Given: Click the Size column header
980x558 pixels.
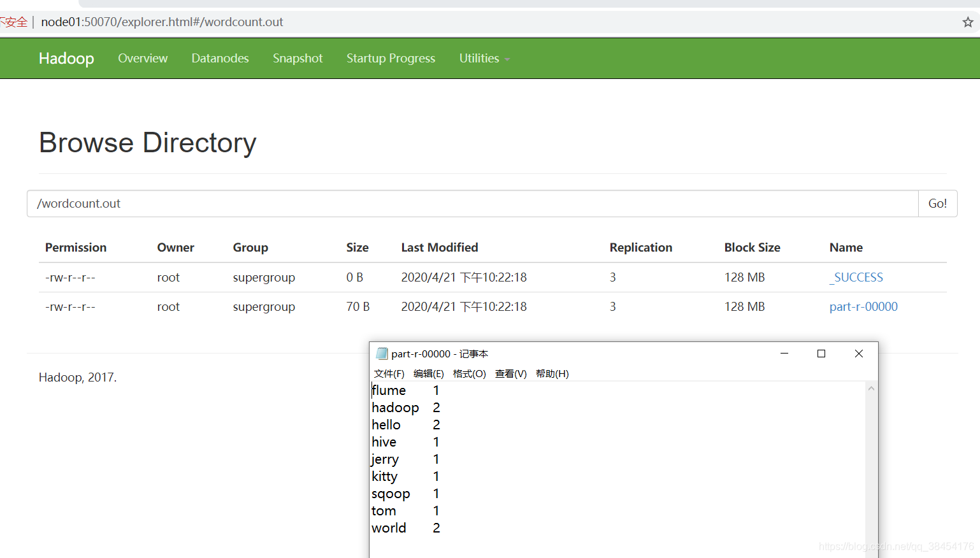Looking at the screenshot, I should pyautogui.click(x=357, y=247).
